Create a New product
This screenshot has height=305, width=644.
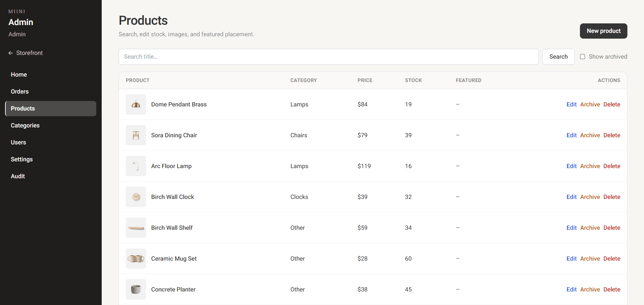coord(604,31)
